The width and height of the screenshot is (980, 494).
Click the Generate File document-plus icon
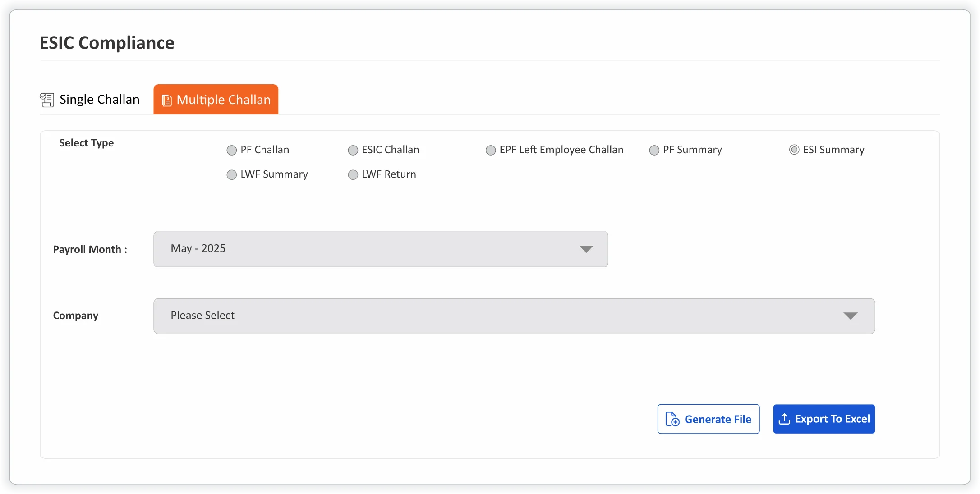tap(672, 419)
